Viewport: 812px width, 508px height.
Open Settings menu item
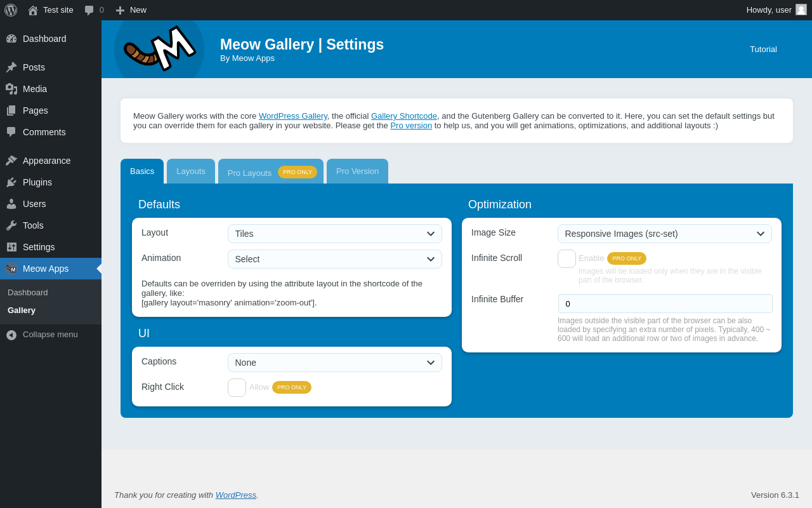(51, 247)
